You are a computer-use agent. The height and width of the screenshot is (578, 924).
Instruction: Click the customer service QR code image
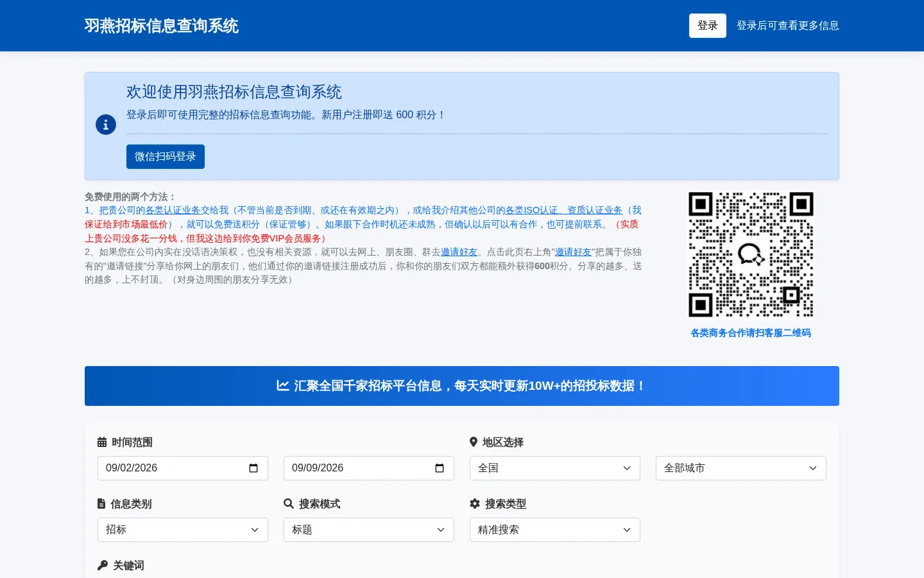coord(751,254)
